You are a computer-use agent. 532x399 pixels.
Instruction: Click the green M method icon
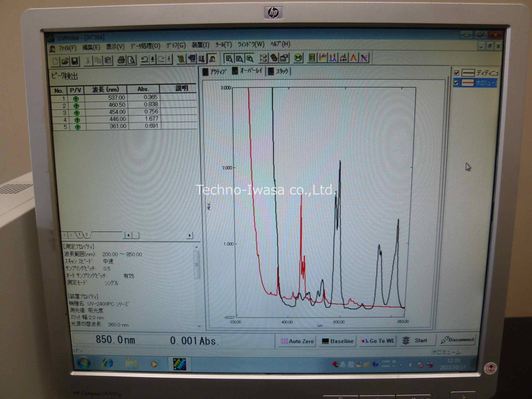coord(298,58)
